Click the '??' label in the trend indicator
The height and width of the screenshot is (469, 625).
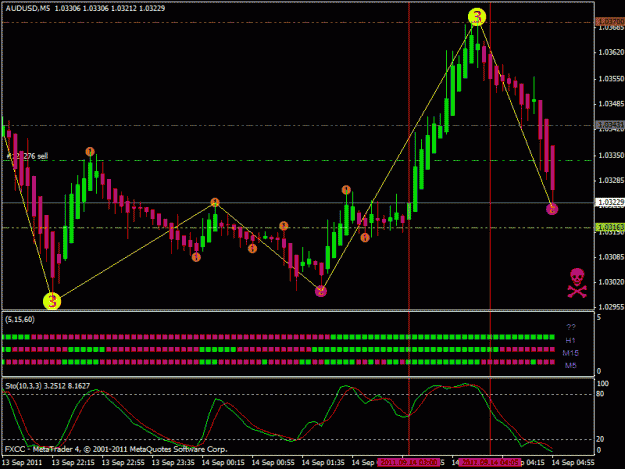pyautogui.click(x=571, y=327)
